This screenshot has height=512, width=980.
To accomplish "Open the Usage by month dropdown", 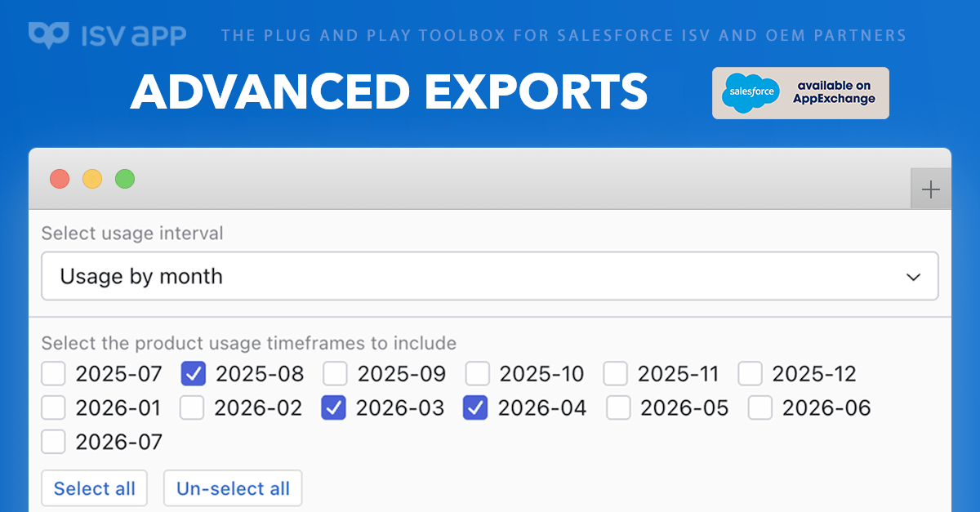I will (490, 276).
